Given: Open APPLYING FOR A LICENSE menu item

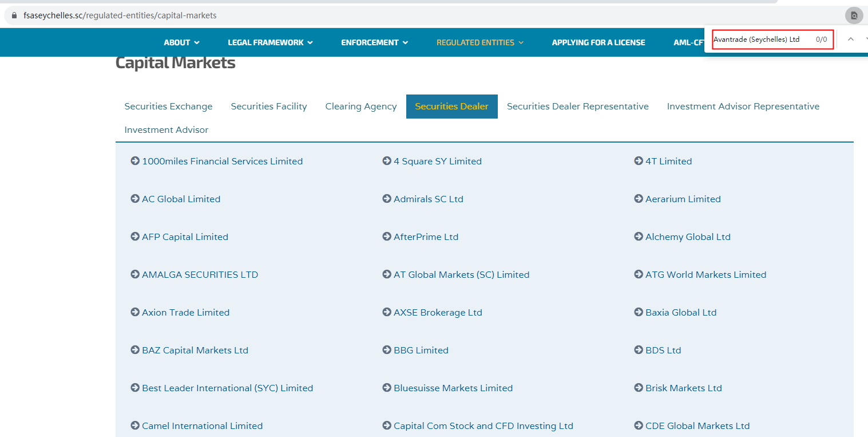Looking at the screenshot, I should pos(599,42).
